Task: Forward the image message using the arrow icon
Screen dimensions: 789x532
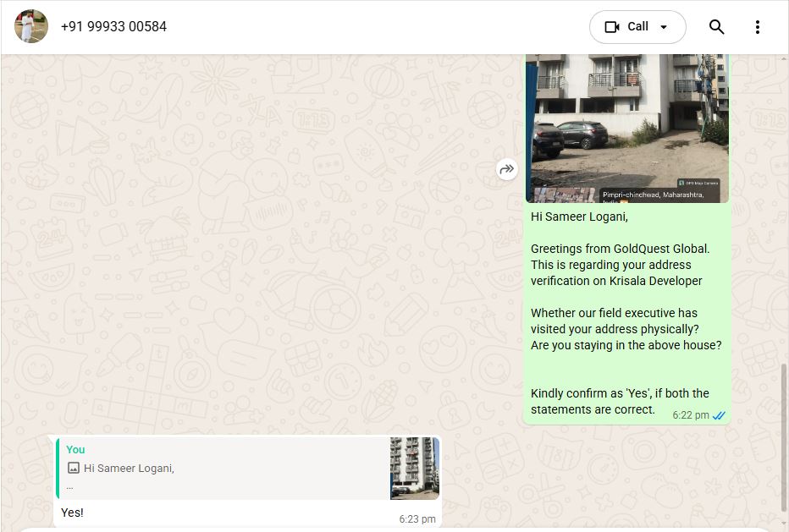Action: 507,169
